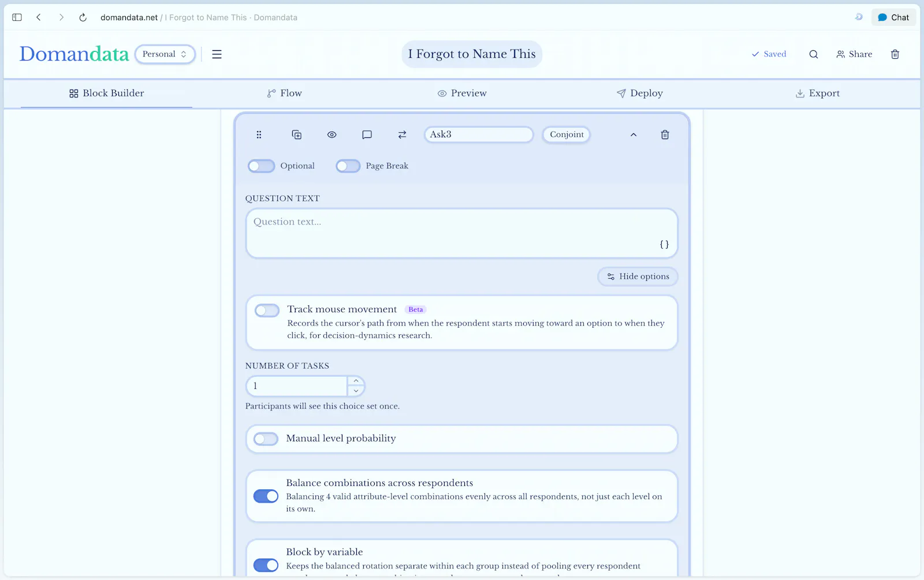Click the Beta badge

[x=415, y=309]
